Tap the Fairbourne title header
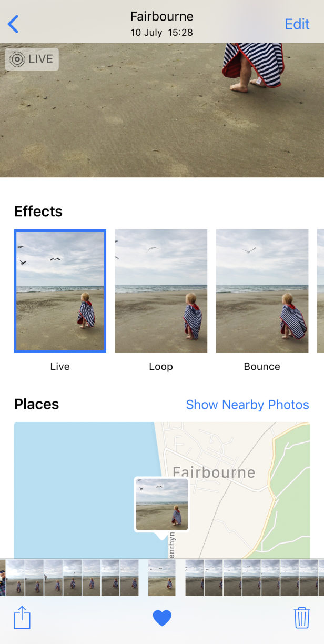 [161, 16]
